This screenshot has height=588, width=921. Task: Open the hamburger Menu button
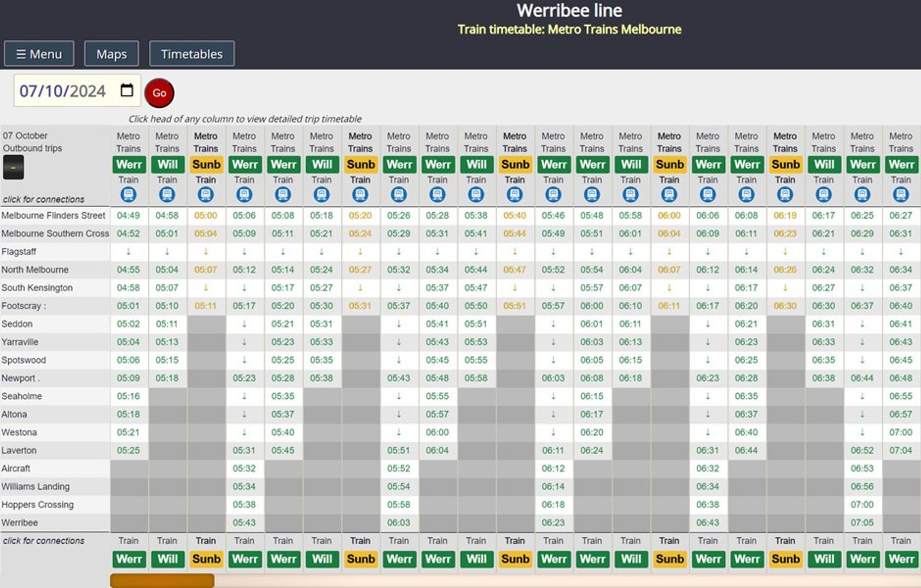[x=39, y=54]
